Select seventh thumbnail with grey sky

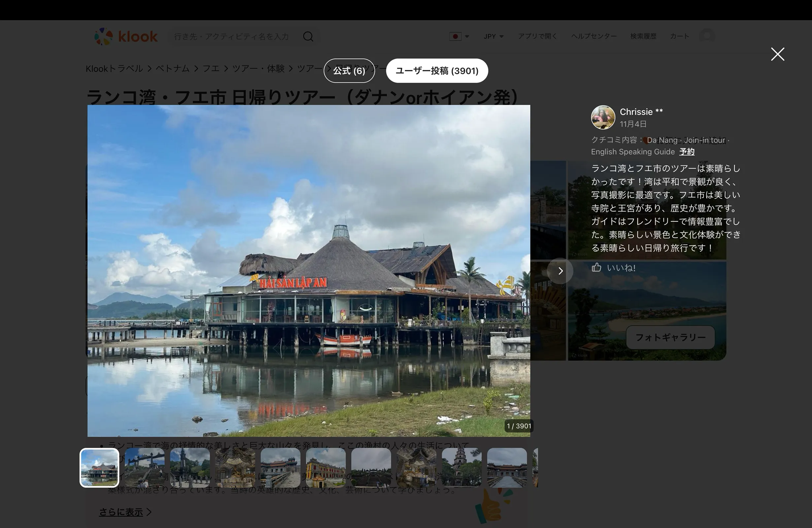point(371,468)
